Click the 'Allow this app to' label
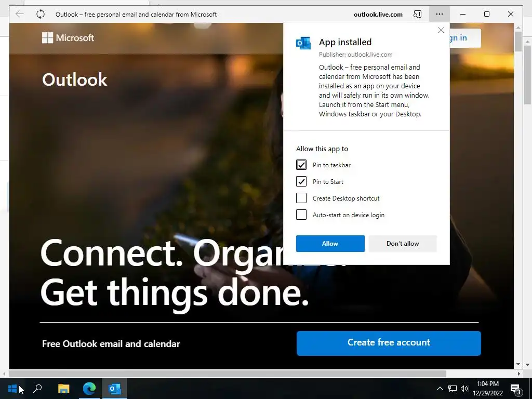The image size is (532, 399). pyautogui.click(x=322, y=149)
